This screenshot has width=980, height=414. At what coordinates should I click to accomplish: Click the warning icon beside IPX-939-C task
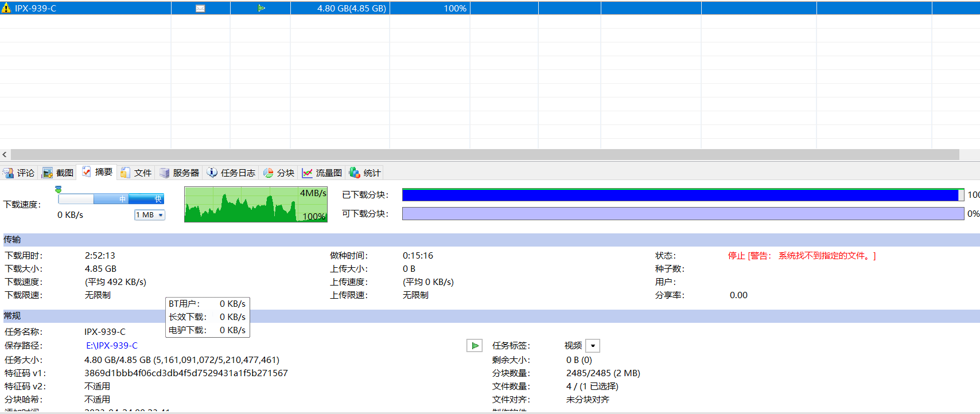pos(6,8)
